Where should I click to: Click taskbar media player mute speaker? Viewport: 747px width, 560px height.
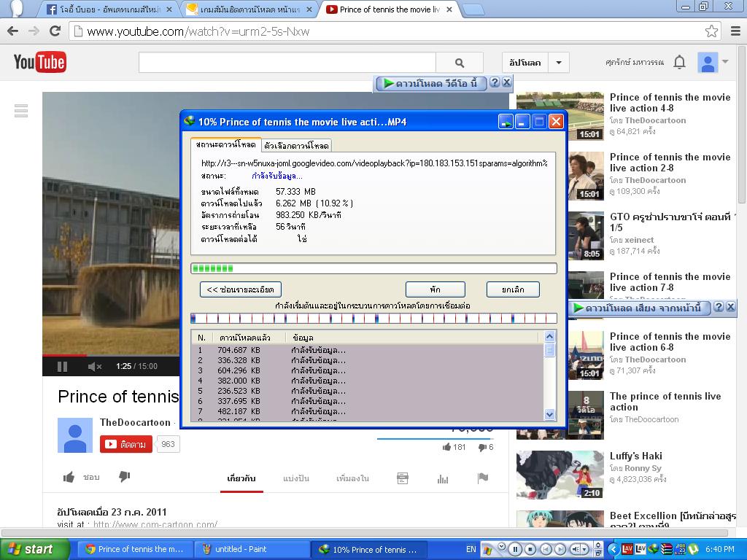pos(576,549)
